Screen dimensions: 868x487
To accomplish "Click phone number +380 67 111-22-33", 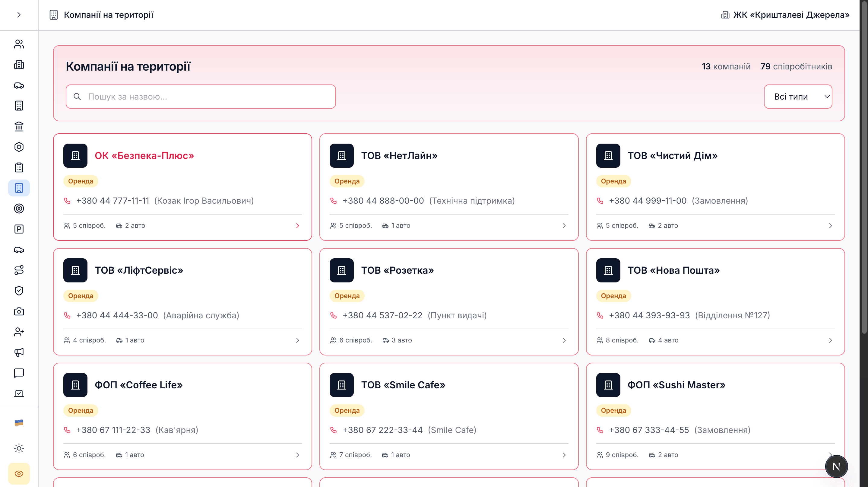I will click(113, 430).
